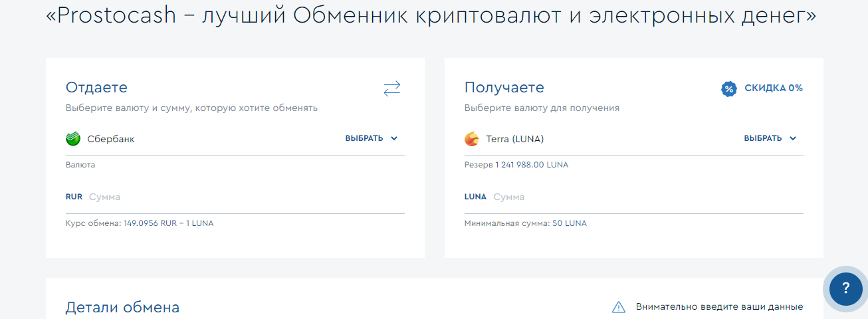Select the Terra (LUNA) currency name
868x319 pixels.
click(x=515, y=139)
